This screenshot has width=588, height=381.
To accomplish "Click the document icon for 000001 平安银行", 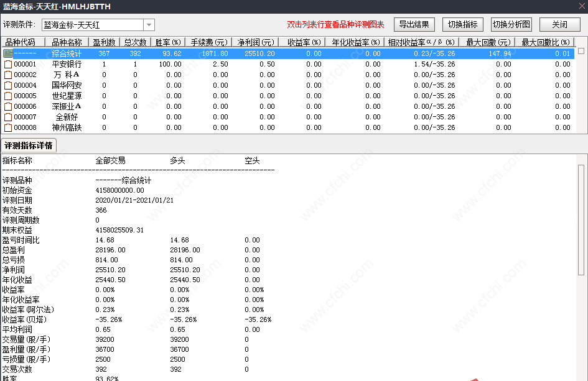I will (x=8, y=64).
